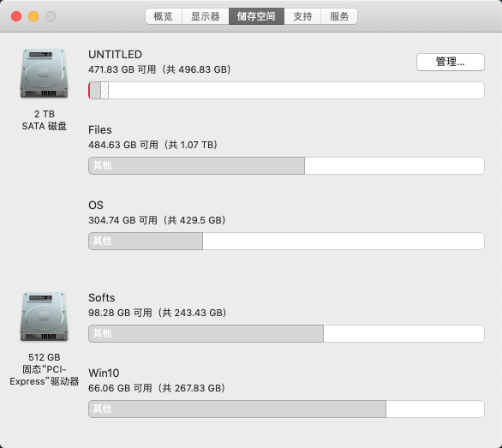502x448 pixels.
Task: Minimize window with the yellow button
Action: tap(33, 16)
